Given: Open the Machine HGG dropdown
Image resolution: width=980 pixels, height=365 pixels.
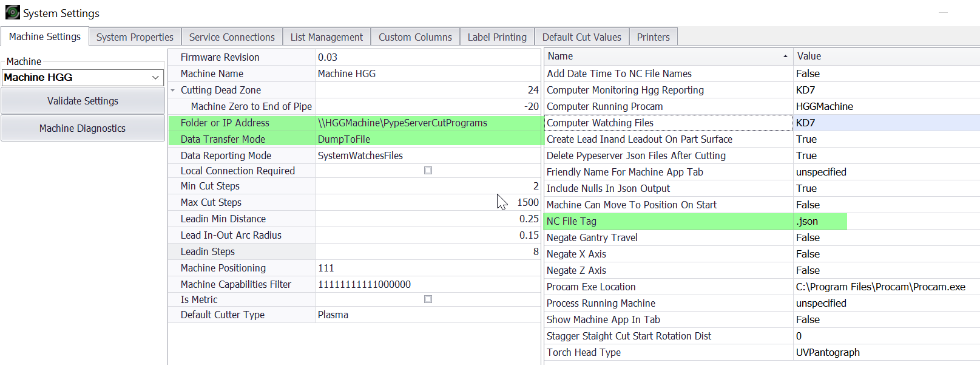Looking at the screenshot, I should pyautogui.click(x=155, y=78).
